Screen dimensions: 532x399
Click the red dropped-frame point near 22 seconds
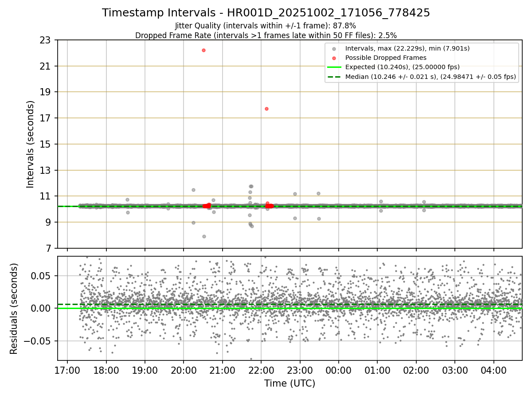click(203, 50)
